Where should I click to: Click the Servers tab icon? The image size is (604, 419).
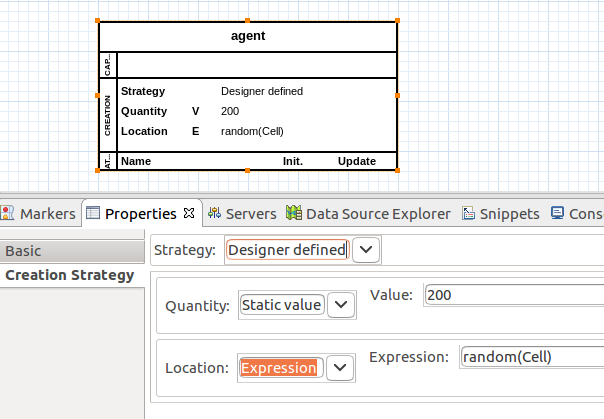214,213
